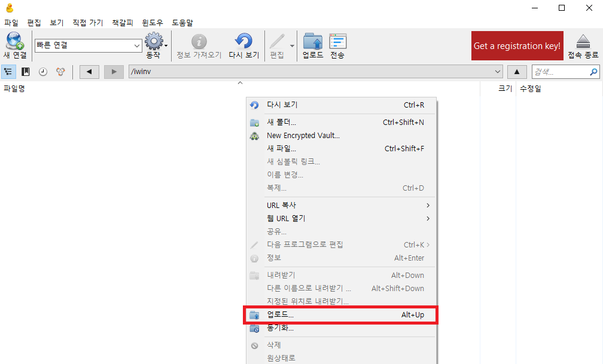Open the 직접 가기 menu

coord(88,23)
